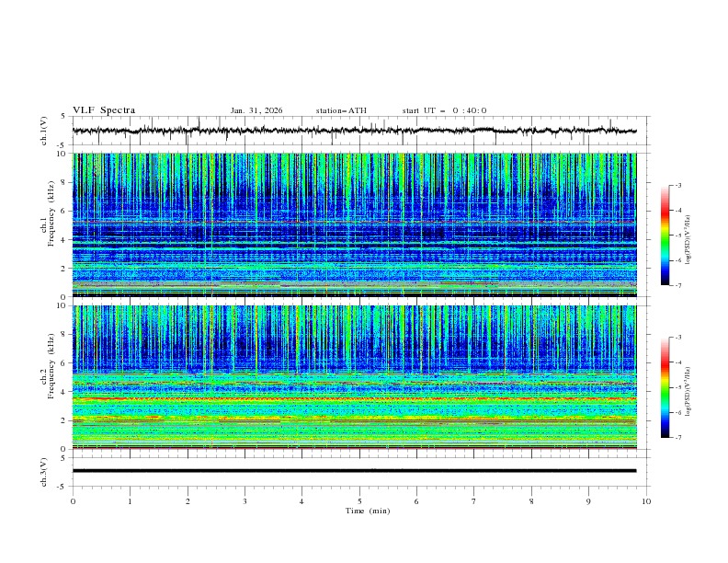Click the ch.1 voltage waveform panel

[x=358, y=131]
